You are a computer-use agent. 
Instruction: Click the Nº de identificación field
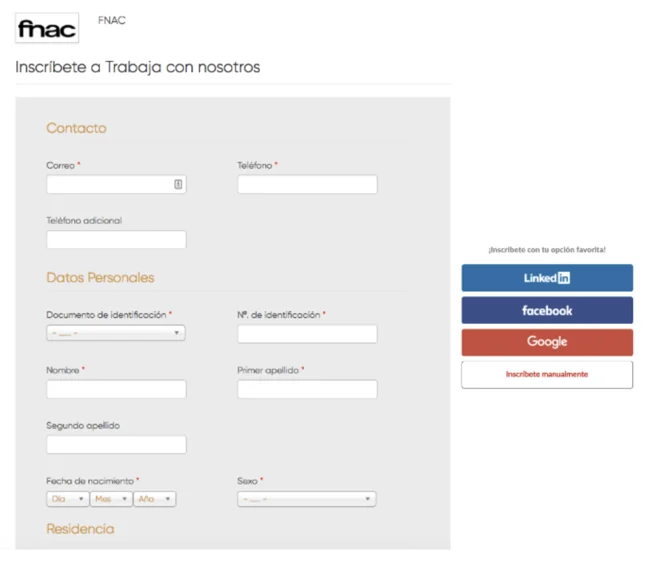tap(307, 334)
